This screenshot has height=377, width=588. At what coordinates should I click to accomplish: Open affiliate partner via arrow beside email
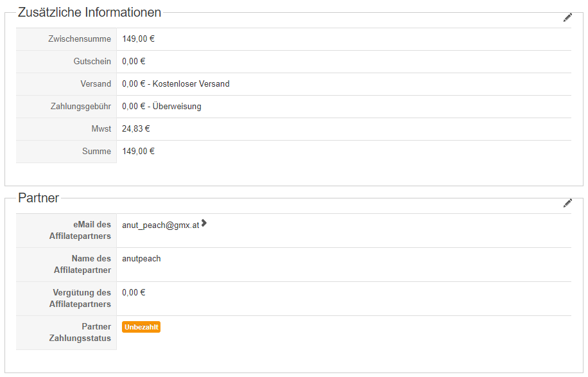[204, 224]
